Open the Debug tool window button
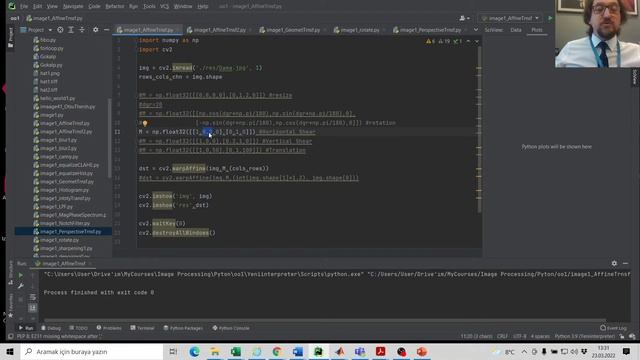Image resolution: width=640 pixels, height=360 pixels. click(51, 328)
